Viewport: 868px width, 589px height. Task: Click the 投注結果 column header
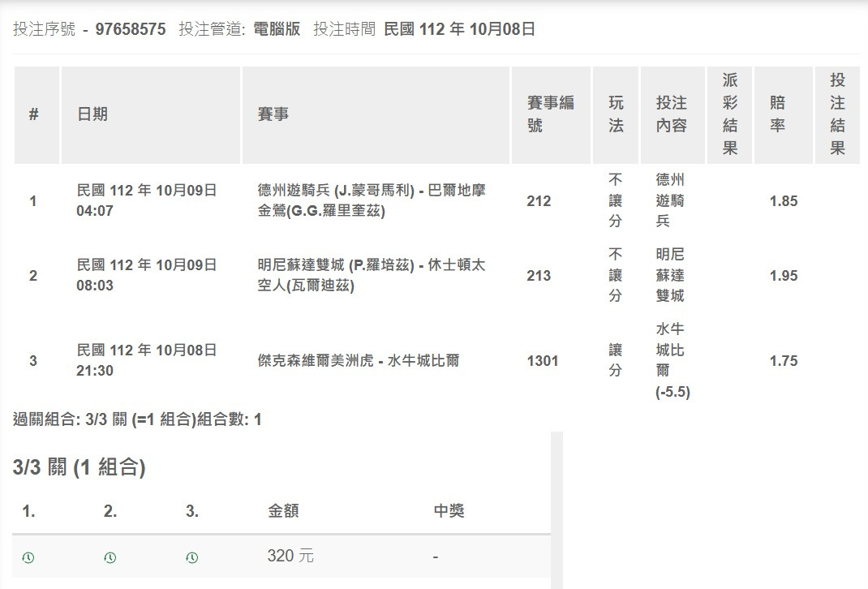837,114
